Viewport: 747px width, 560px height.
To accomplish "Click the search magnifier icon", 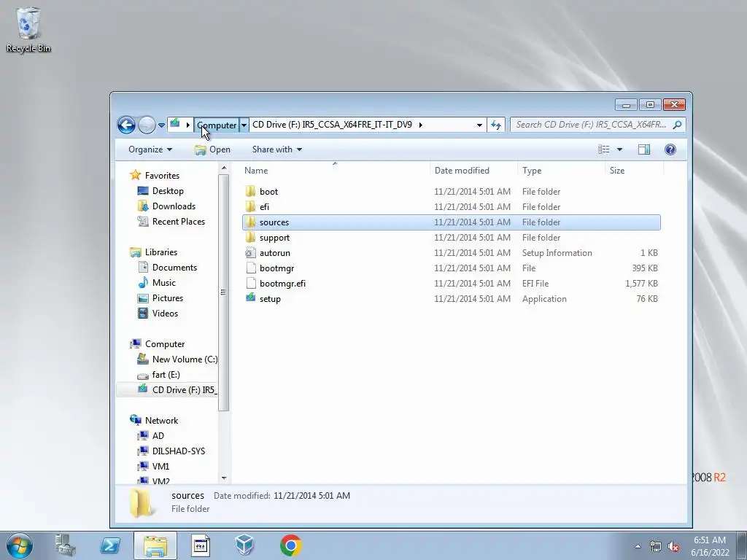I will (677, 125).
